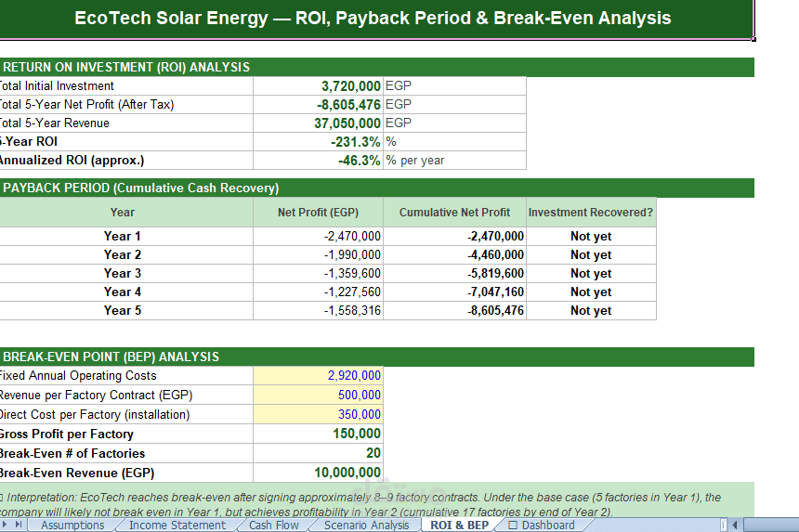Select the PAYBACK PERIOD section header
Image resolution: width=799 pixels, height=532 pixels.
coord(377,188)
